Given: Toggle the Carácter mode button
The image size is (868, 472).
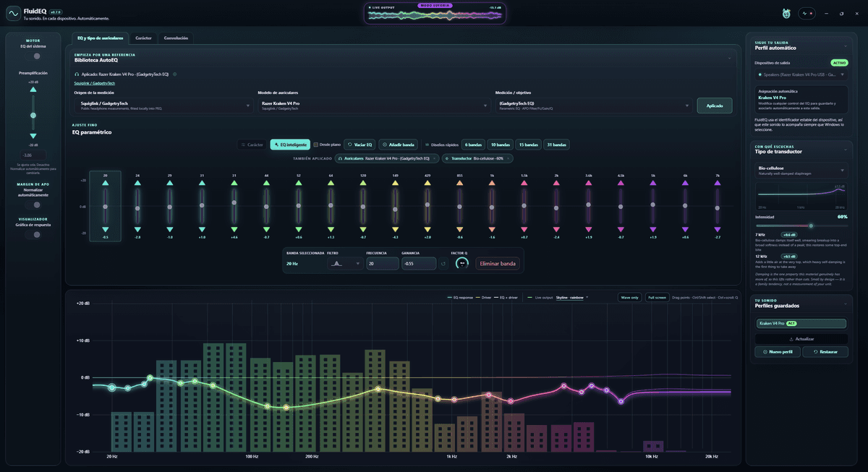Looking at the screenshot, I should click(252, 145).
